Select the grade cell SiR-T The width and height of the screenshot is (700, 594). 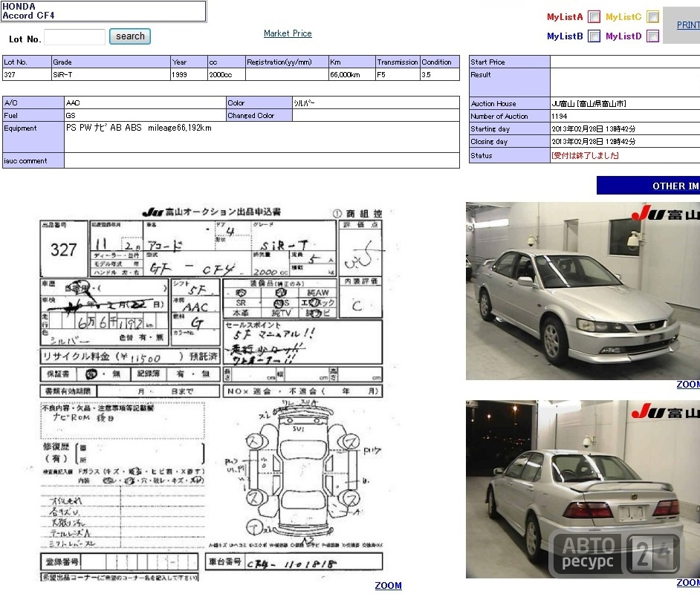point(111,74)
